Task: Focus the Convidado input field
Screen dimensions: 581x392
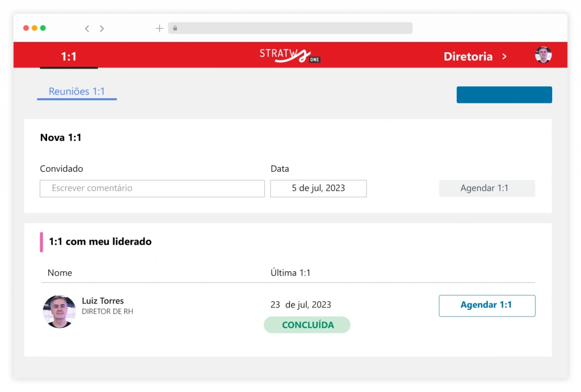Action: 152,188
